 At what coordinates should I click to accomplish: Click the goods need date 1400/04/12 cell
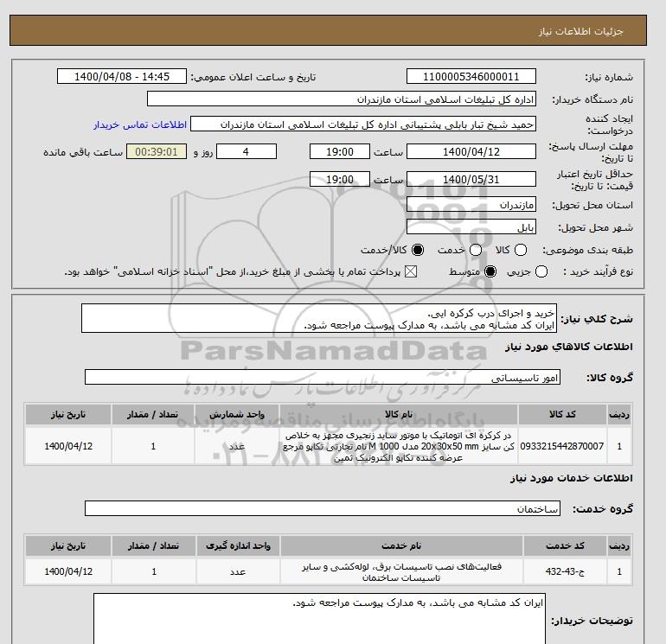click(68, 446)
